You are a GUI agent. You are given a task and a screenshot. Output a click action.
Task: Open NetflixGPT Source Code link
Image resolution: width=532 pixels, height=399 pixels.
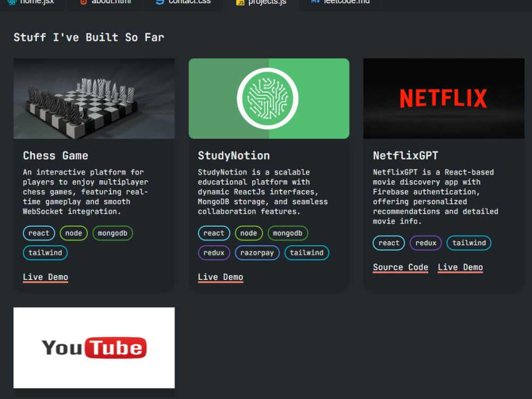coord(401,268)
